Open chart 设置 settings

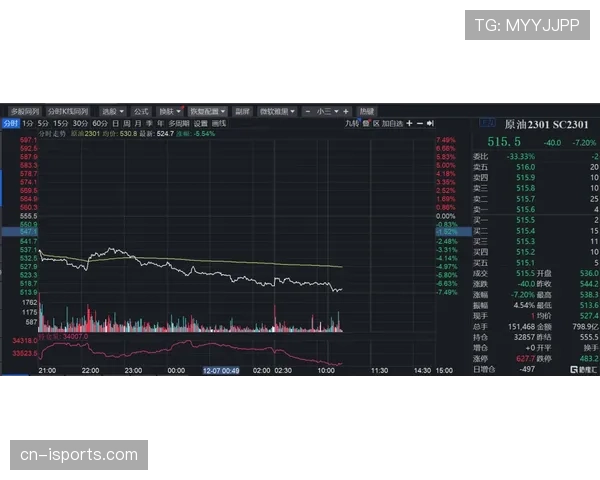(201, 124)
